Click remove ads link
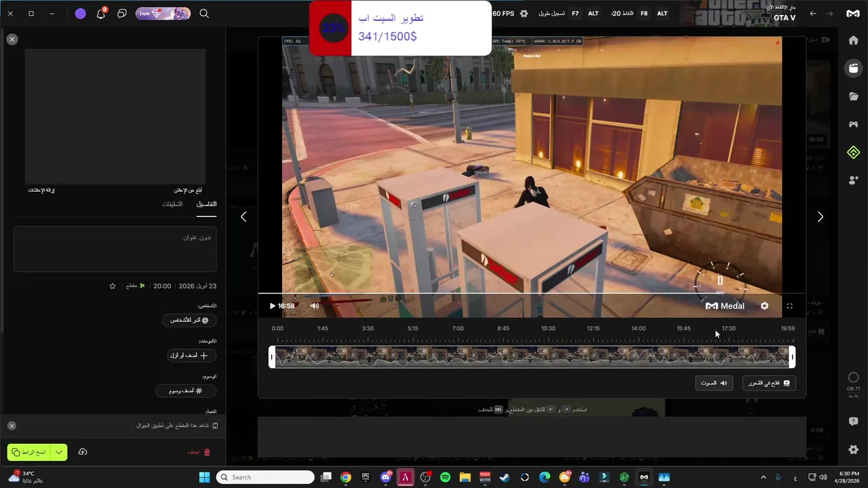 pos(41,190)
